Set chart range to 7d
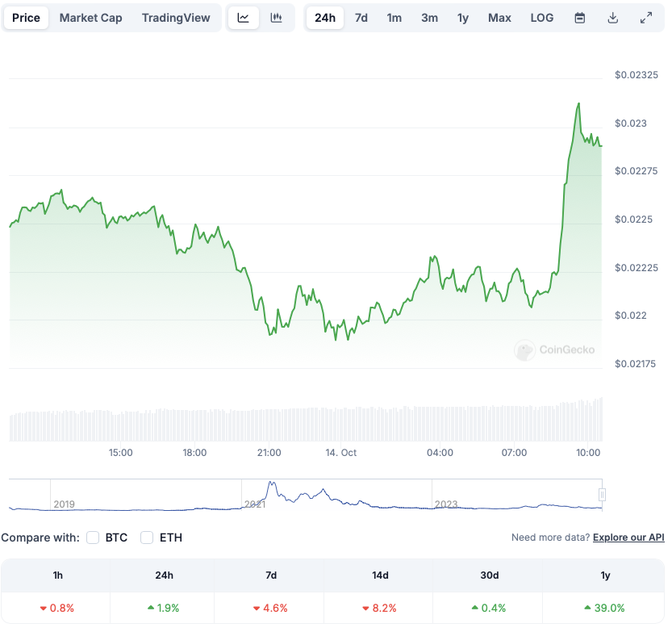Viewport: 672px width, 636px height. point(361,18)
